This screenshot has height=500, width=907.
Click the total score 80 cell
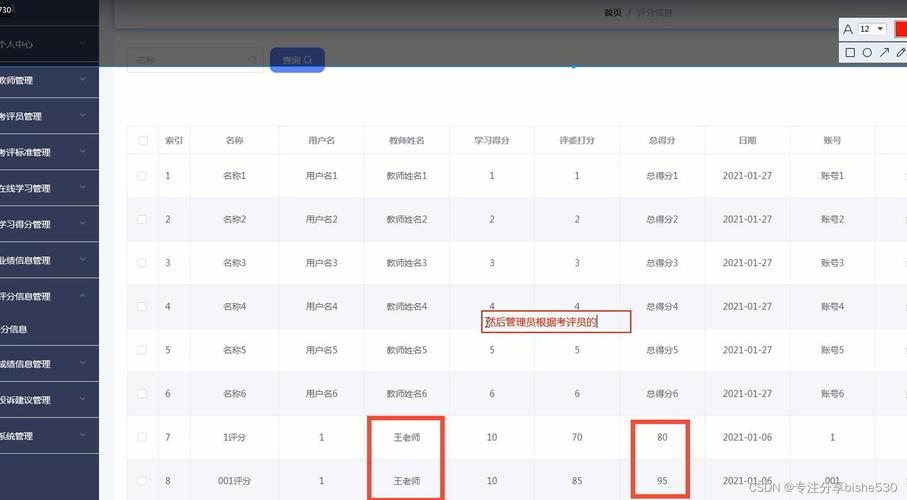pyautogui.click(x=662, y=438)
